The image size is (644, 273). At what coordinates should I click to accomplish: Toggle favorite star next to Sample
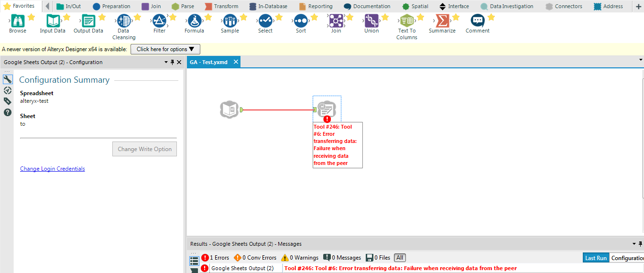pos(243,17)
